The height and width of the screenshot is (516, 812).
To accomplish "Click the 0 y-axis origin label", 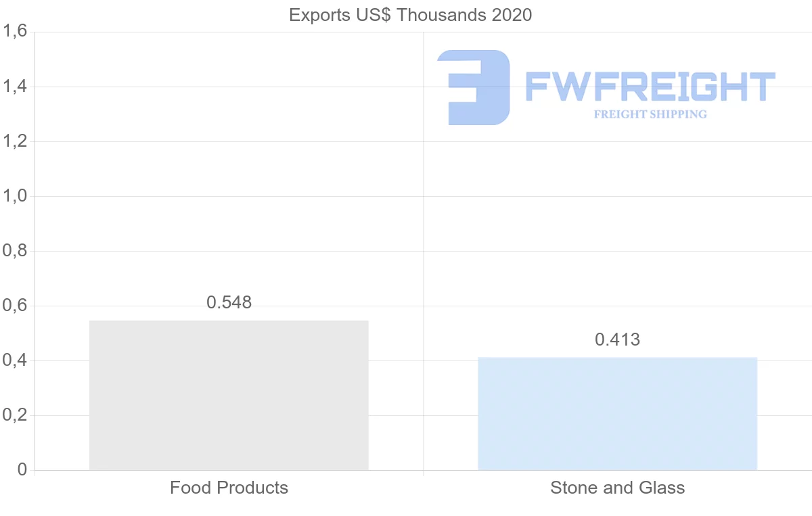I will pyautogui.click(x=22, y=470).
